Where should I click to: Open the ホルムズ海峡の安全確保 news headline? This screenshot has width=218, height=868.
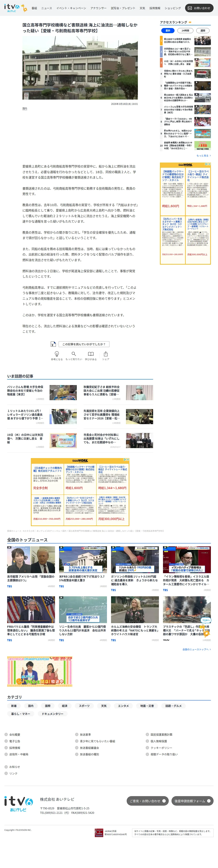[x=135, y=630]
